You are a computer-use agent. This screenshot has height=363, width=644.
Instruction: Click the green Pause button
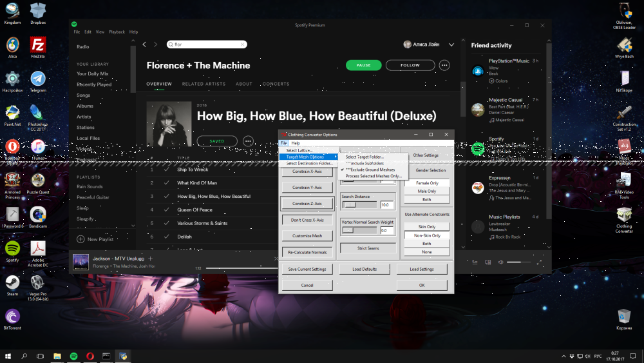[363, 65]
